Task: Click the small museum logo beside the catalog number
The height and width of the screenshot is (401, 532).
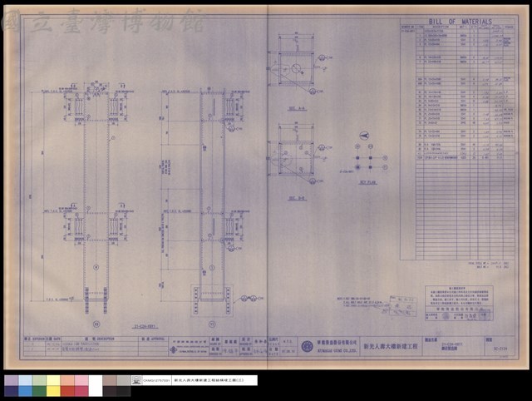Action: (x=136, y=380)
